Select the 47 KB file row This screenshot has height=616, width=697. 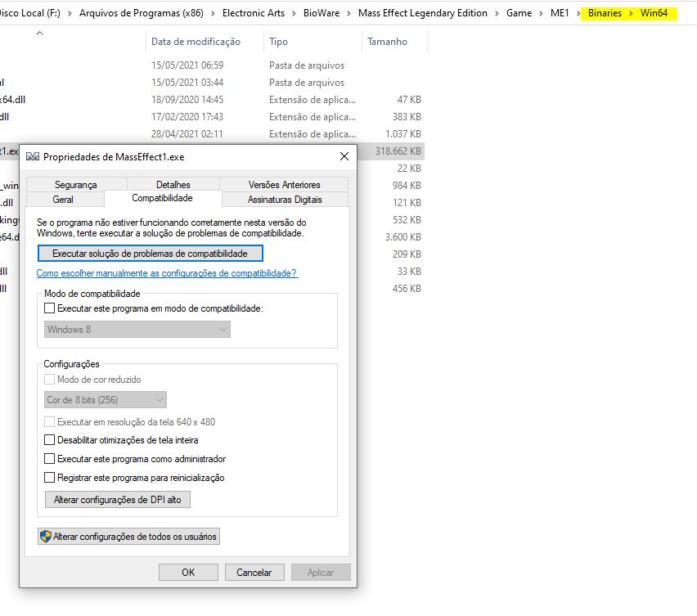click(x=212, y=100)
